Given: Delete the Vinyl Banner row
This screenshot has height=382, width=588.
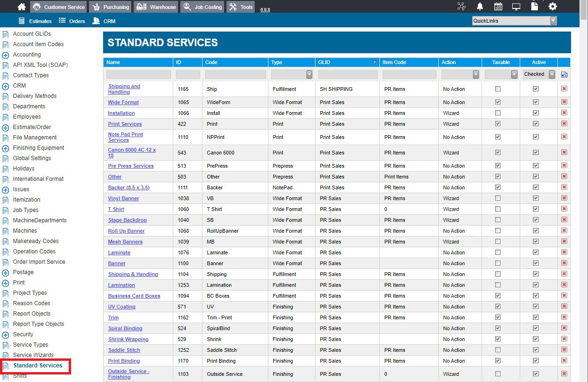Looking at the screenshot, I should (564, 198).
